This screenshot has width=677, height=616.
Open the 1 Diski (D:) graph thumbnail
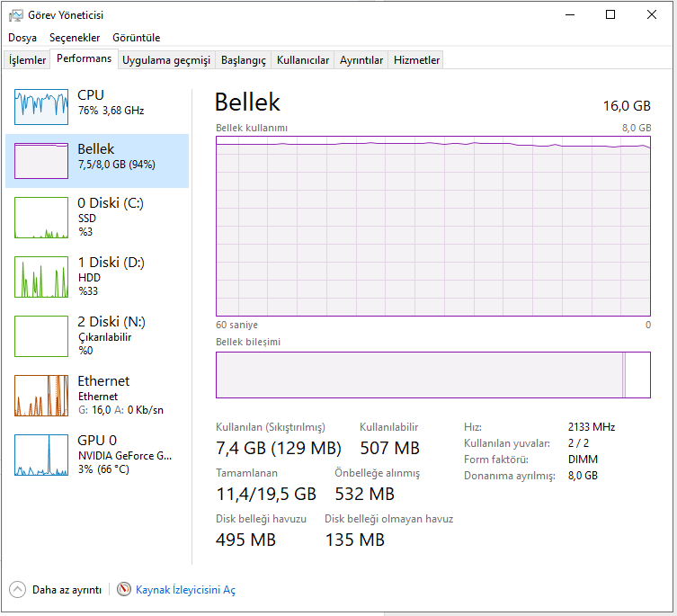[x=41, y=277]
